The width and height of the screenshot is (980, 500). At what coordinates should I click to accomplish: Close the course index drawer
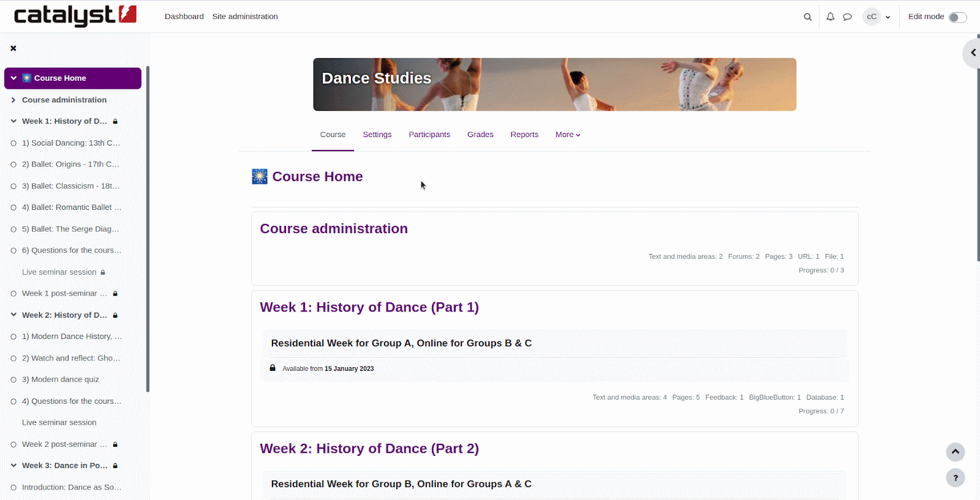[x=13, y=48]
